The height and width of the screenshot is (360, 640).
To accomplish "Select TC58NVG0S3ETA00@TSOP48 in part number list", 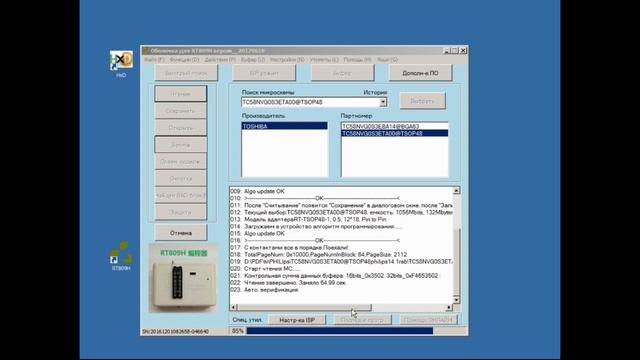I will 394,133.
